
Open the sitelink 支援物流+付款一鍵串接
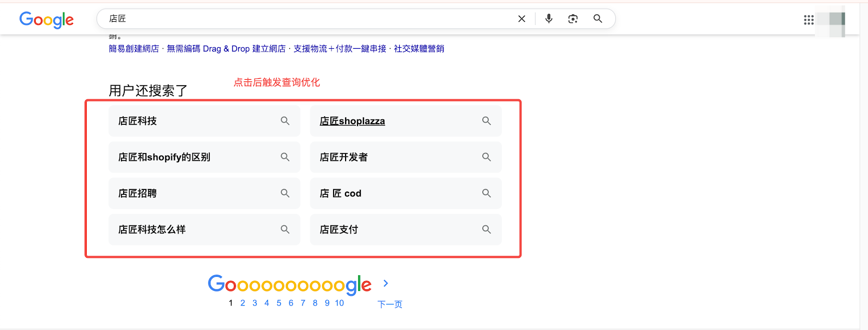click(x=340, y=49)
